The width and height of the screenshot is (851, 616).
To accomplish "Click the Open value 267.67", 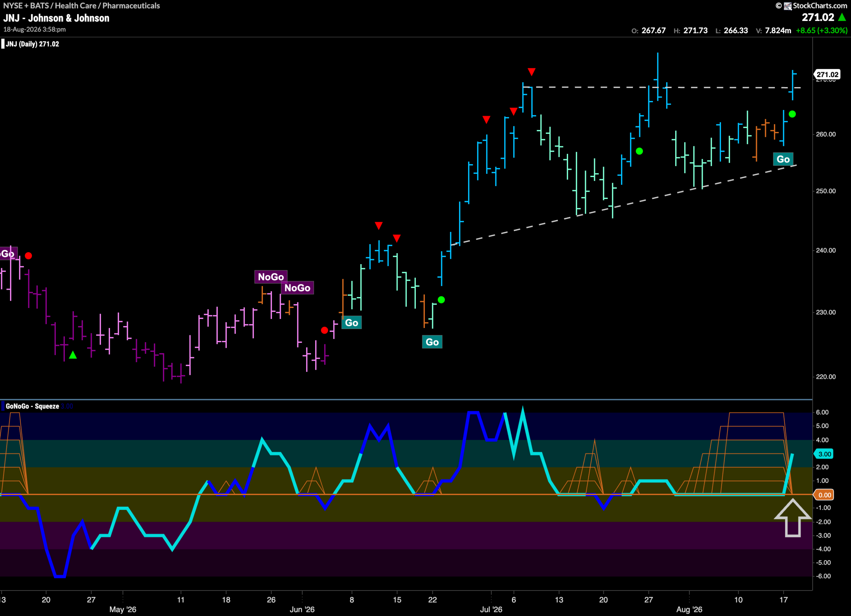I will (x=654, y=30).
